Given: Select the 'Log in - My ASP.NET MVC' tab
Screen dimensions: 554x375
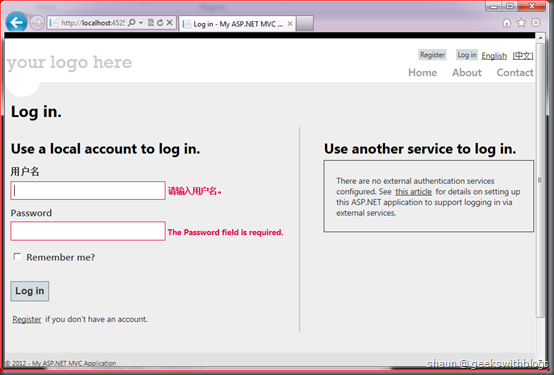Looking at the screenshot, I should (237, 24).
